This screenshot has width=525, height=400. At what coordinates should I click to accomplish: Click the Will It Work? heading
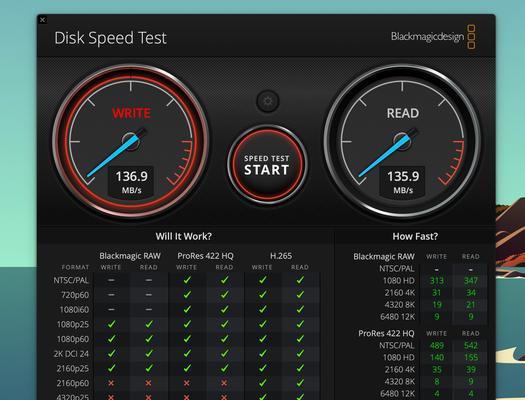(183, 236)
